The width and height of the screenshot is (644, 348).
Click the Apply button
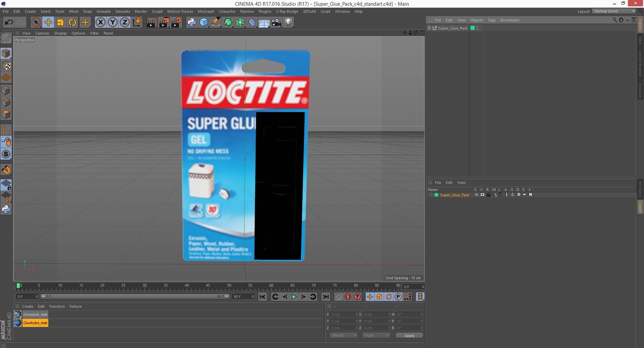[x=409, y=335]
